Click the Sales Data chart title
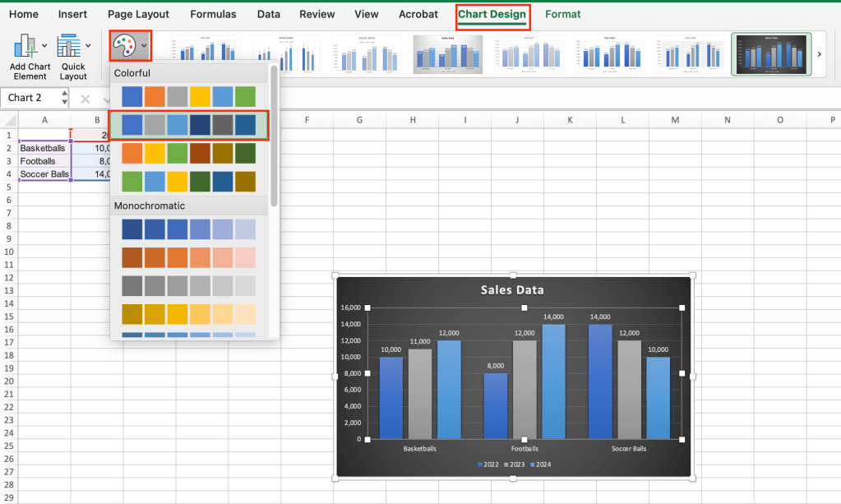The image size is (841, 504). 512,290
